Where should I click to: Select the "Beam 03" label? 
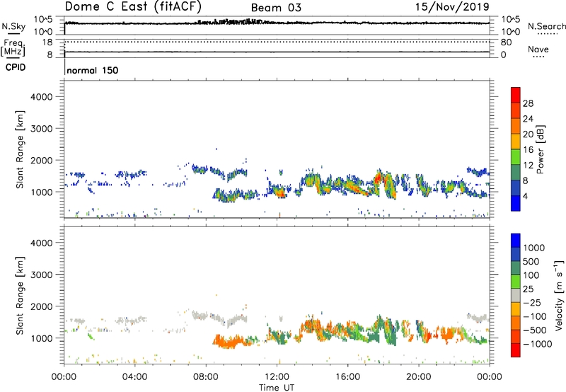(x=276, y=8)
